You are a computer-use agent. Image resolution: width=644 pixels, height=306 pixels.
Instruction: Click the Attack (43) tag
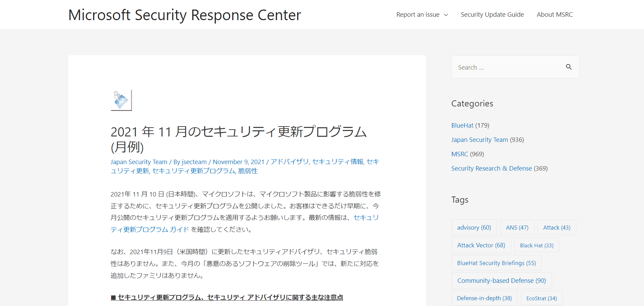click(556, 228)
